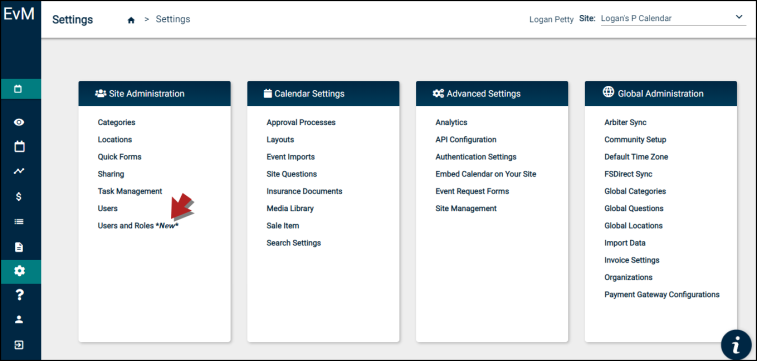Open API Configuration
Screen dimensions: 757x361
click(x=466, y=139)
